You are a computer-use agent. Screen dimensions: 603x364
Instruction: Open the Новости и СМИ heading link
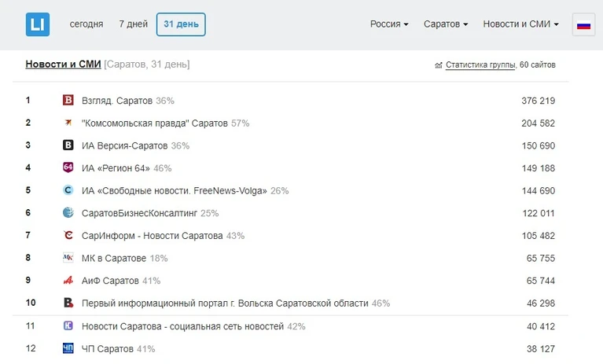point(63,64)
